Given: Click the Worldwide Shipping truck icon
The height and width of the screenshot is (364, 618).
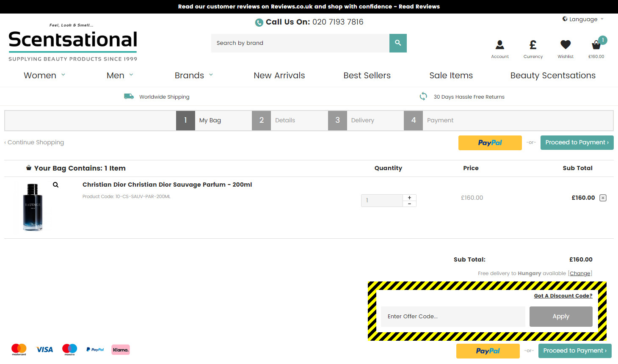Looking at the screenshot, I should pyautogui.click(x=129, y=97).
